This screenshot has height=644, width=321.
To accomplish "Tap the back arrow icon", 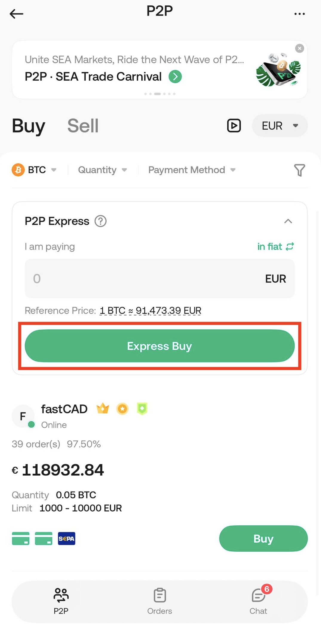I will coord(16,14).
